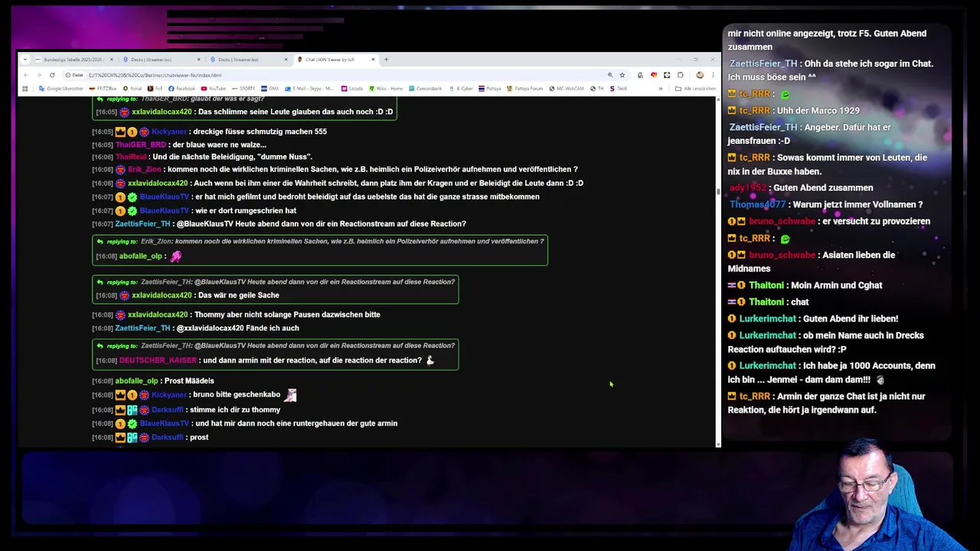980x551 pixels.
Task: Click username Erik_Zion on the kriminellen Sachen message
Action: coord(145,170)
